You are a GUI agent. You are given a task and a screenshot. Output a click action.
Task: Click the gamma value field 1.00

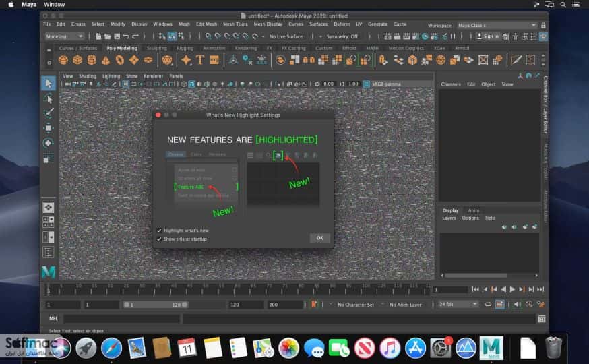point(353,84)
